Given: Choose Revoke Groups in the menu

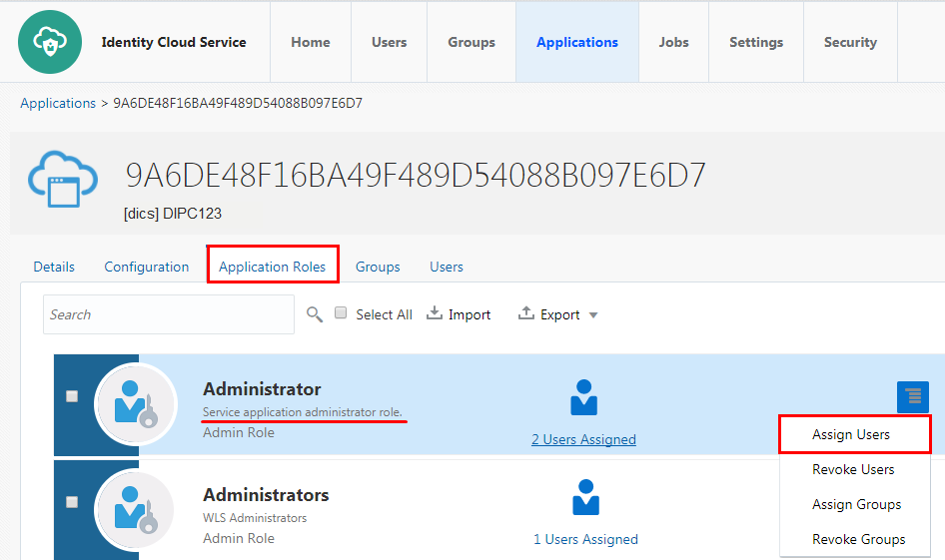Looking at the screenshot, I should tap(858, 539).
